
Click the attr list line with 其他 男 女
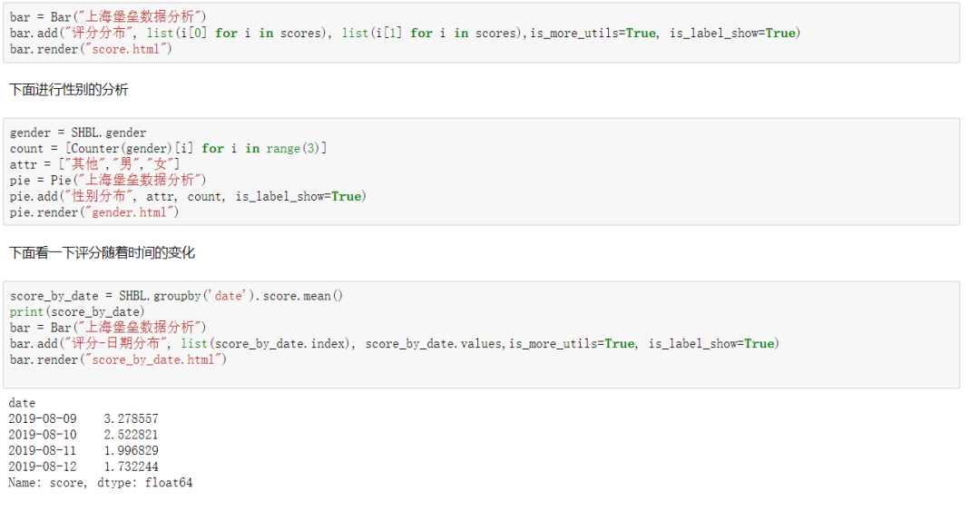point(95,164)
